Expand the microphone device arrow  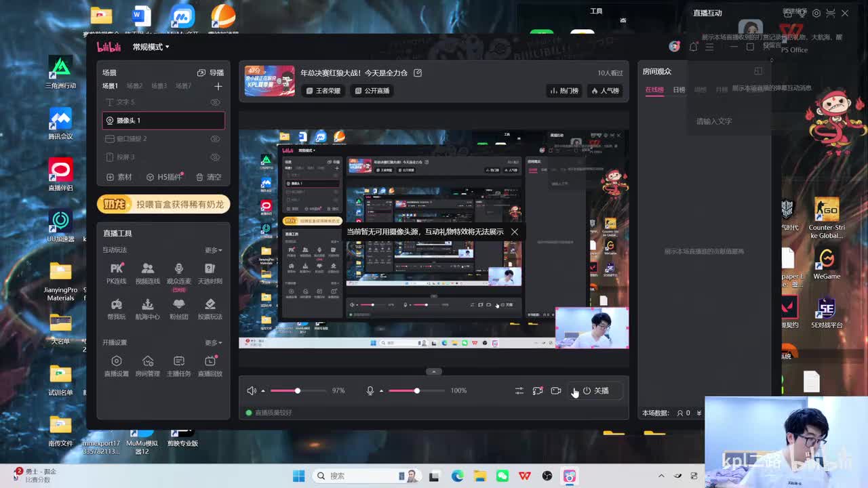(381, 391)
